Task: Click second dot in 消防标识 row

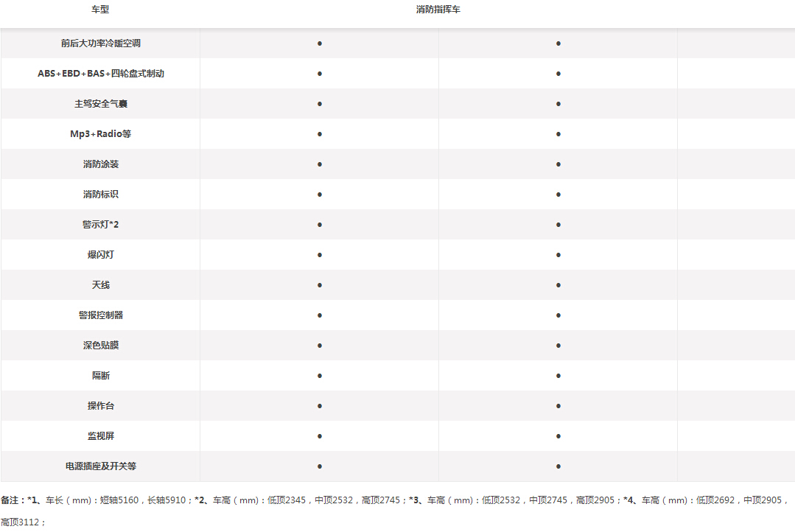Action: point(558,195)
